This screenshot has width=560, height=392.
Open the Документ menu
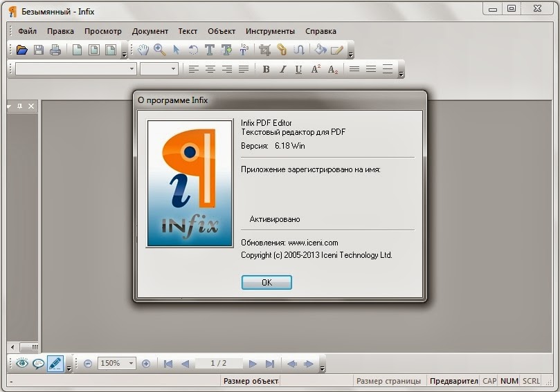click(150, 31)
